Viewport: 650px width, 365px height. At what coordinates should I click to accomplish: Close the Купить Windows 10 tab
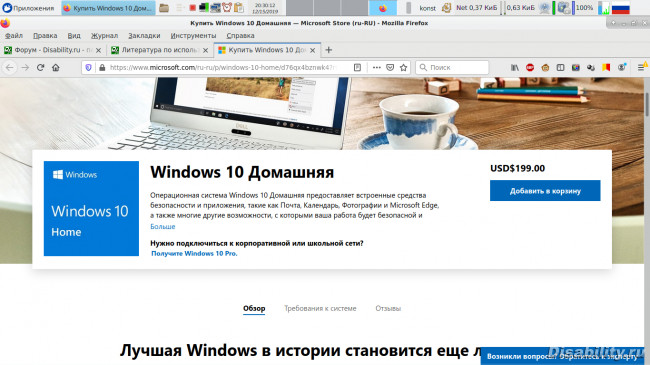coord(313,50)
